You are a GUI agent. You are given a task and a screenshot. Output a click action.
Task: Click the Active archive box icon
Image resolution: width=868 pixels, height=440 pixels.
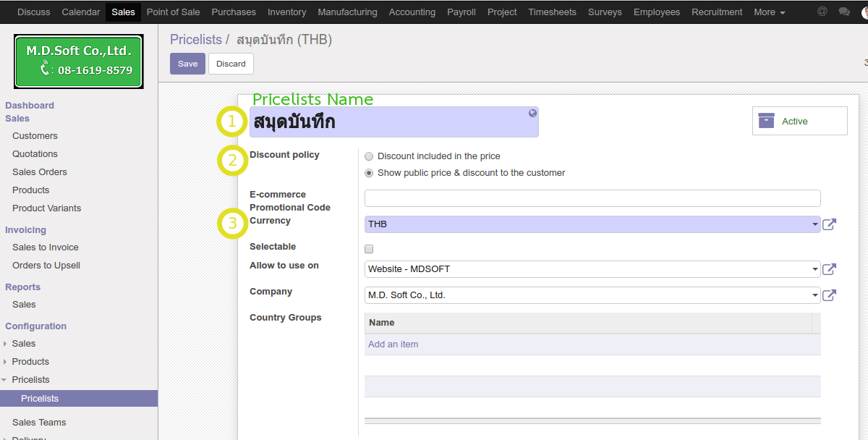tap(766, 121)
